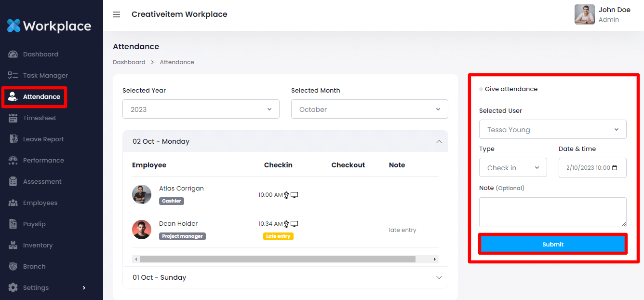Image resolution: width=644 pixels, height=300 pixels.
Task: Click the Note text area
Action: coord(552,212)
